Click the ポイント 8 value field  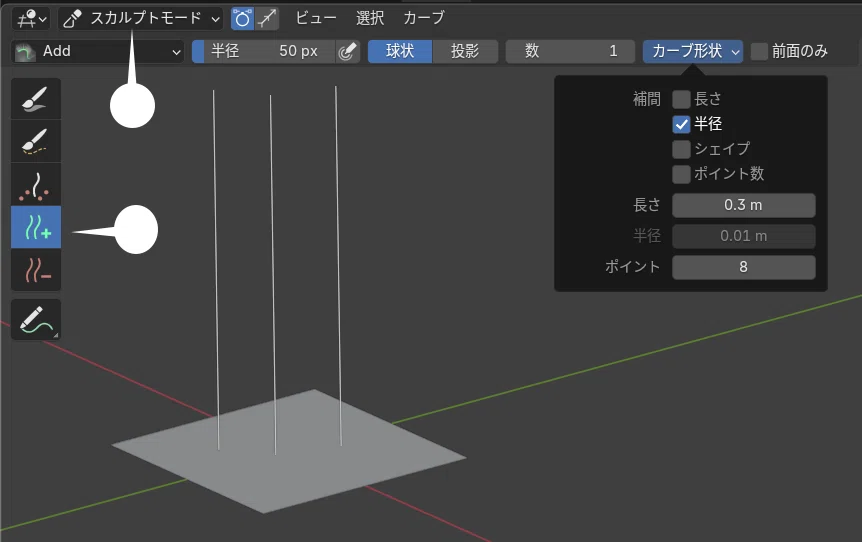click(743, 267)
